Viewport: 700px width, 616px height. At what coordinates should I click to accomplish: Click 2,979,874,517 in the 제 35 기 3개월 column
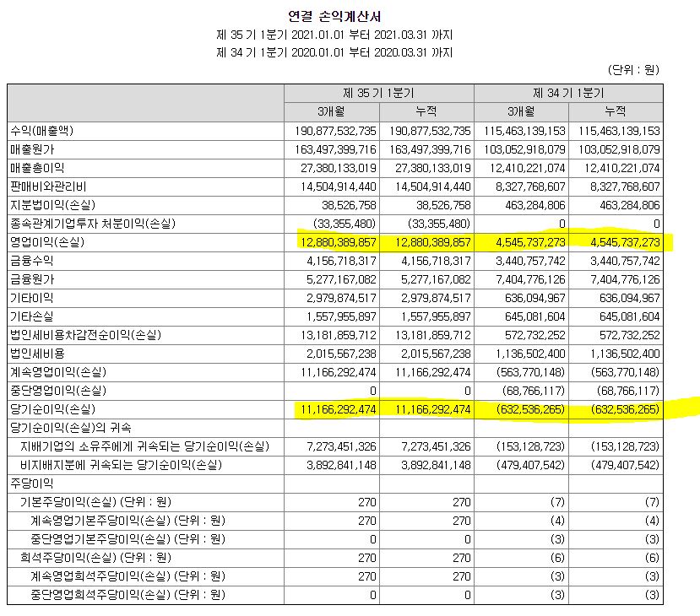pyautogui.click(x=341, y=299)
